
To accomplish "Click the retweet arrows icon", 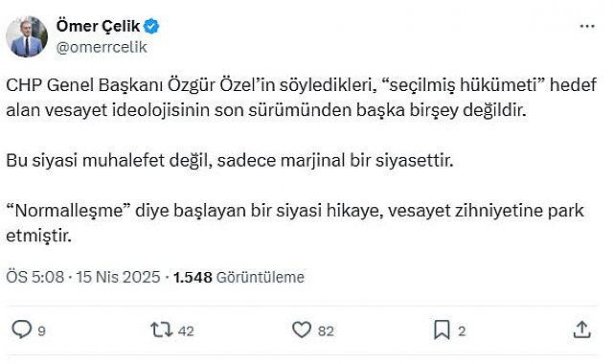I will tap(162, 330).
